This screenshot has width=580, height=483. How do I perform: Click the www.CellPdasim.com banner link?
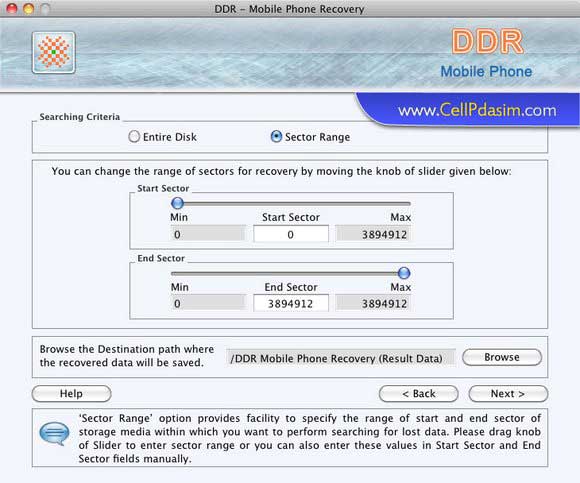pyautogui.click(x=477, y=110)
